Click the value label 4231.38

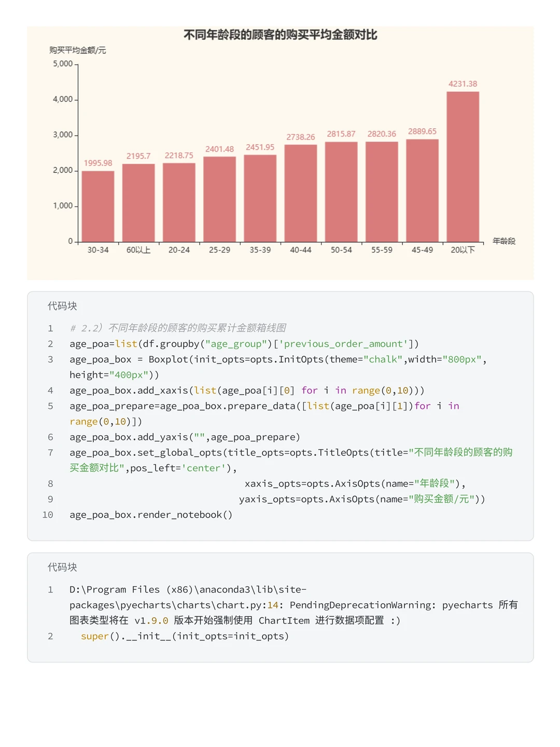463,84
